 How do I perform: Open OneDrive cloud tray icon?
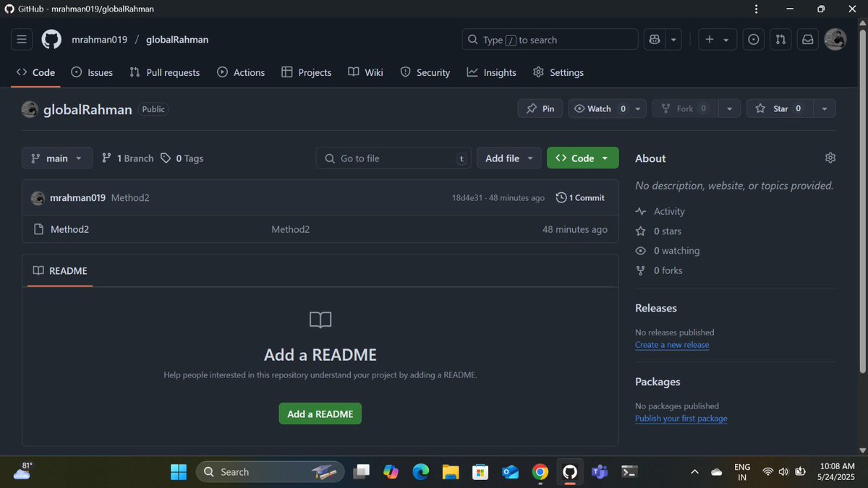tap(717, 472)
